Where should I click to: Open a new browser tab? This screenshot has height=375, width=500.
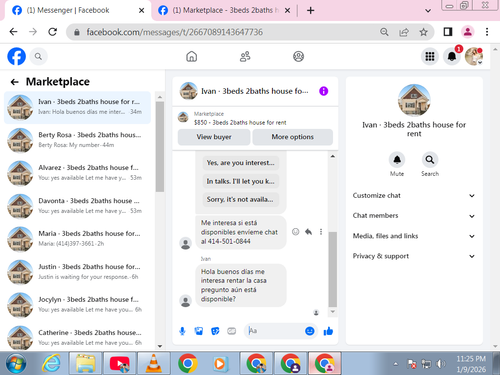click(x=310, y=11)
